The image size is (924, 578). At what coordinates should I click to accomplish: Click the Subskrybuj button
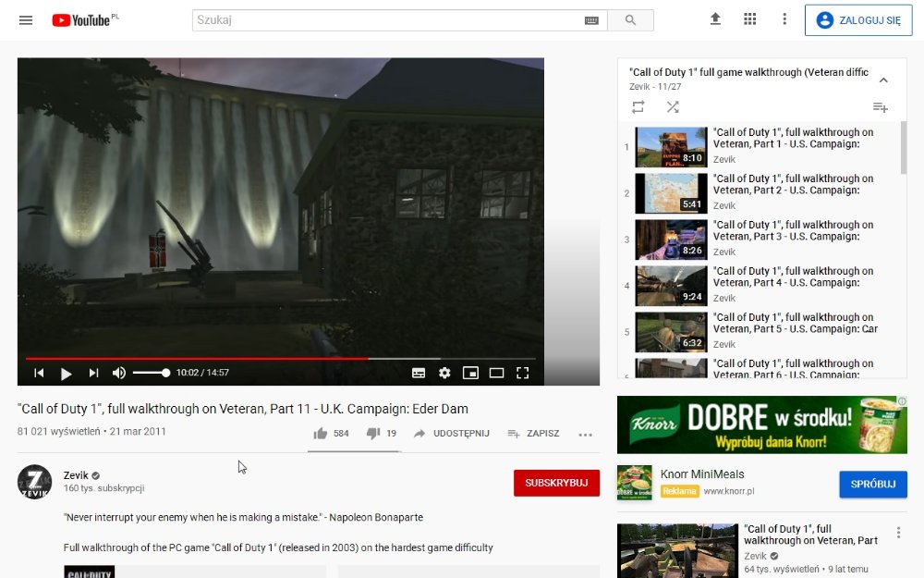coord(556,483)
